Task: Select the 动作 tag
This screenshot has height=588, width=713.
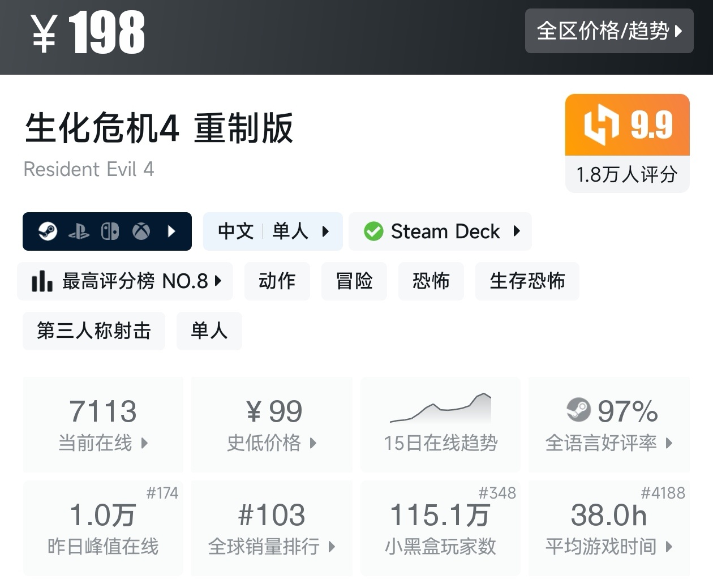Action: [x=277, y=281]
